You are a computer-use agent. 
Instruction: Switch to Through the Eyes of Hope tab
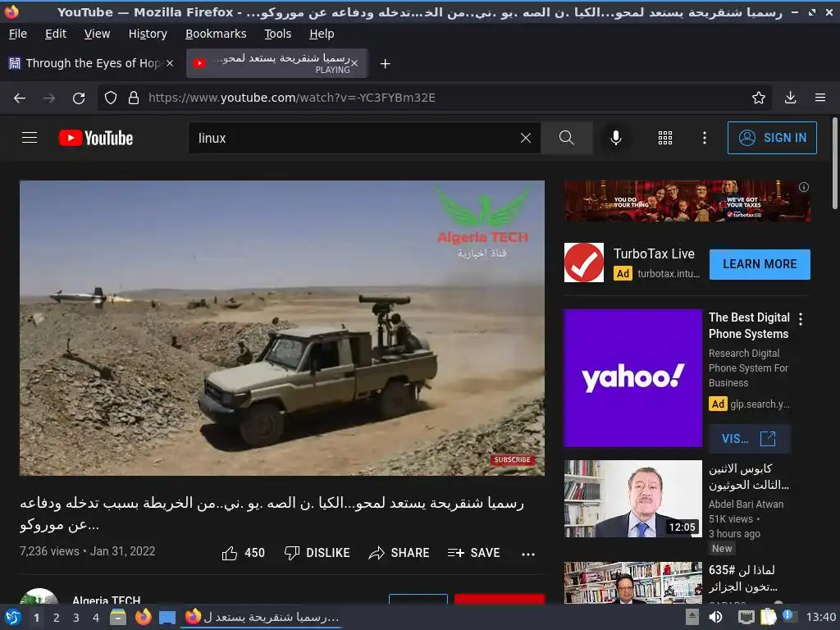pos(92,63)
